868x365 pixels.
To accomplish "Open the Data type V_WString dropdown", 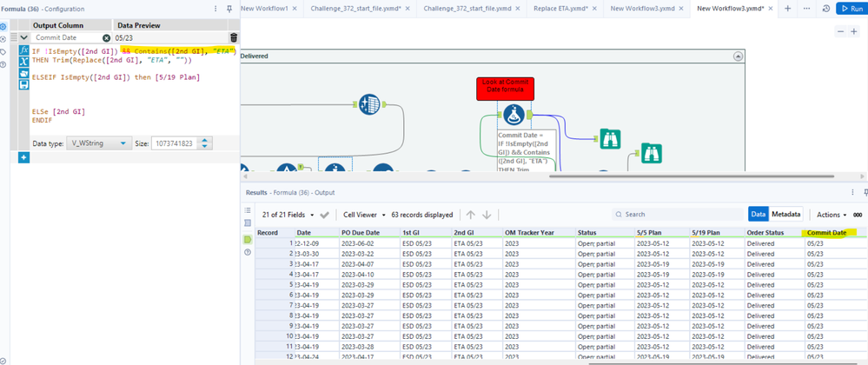I will pos(99,143).
